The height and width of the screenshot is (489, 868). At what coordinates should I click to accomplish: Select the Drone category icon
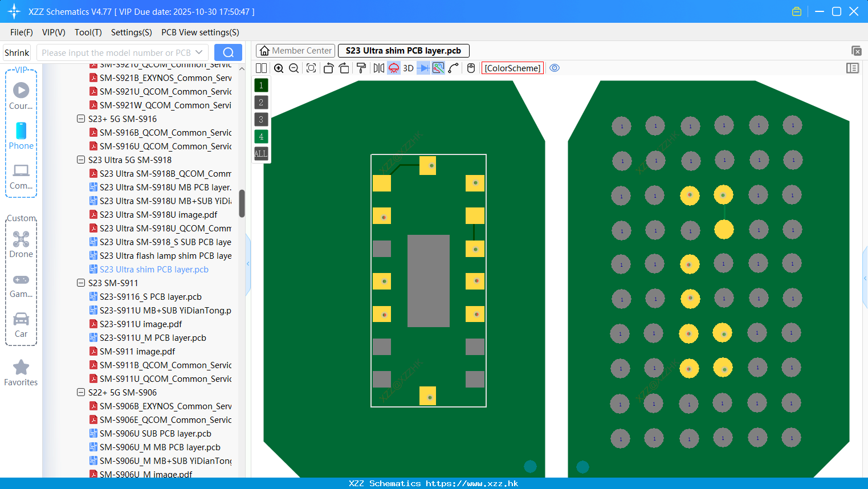click(21, 244)
